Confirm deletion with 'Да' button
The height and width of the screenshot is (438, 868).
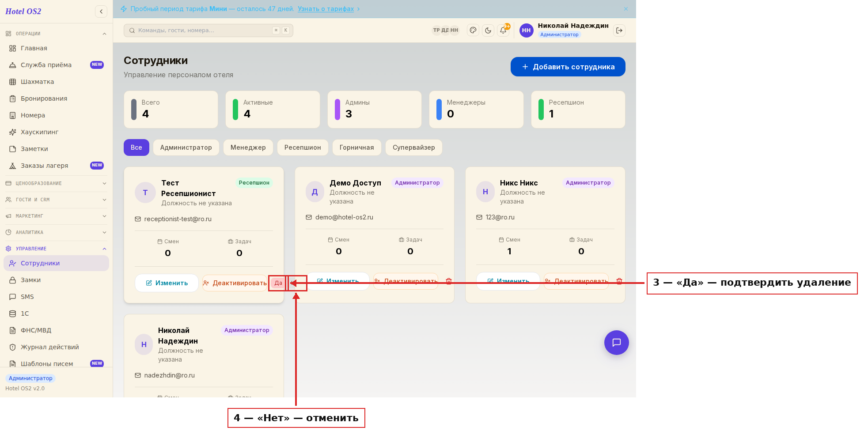(278, 283)
